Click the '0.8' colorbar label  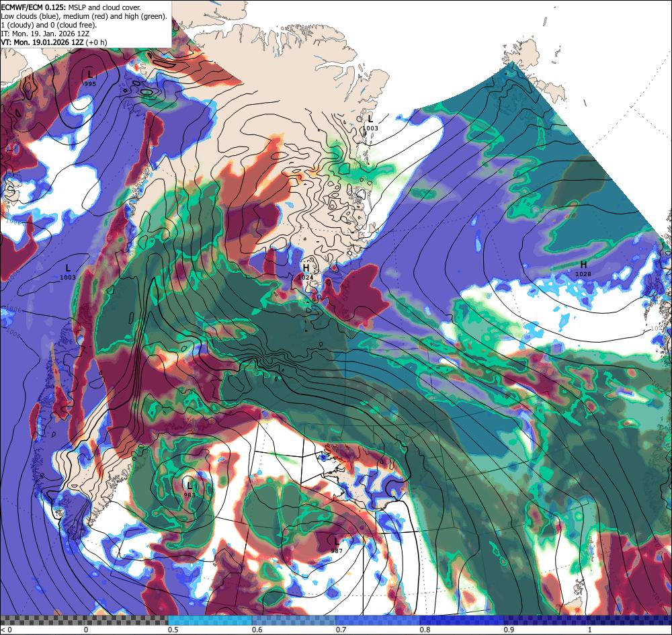pos(425,630)
